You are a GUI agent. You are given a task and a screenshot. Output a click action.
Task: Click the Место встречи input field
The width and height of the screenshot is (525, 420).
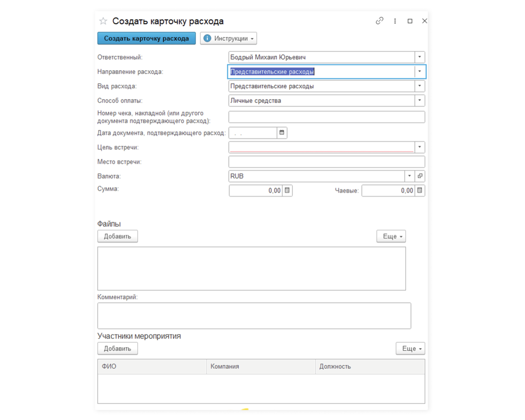(327, 162)
